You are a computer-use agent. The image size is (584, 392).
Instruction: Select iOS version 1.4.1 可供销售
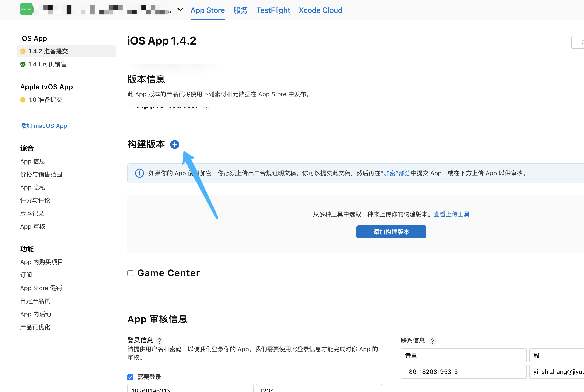coord(43,64)
